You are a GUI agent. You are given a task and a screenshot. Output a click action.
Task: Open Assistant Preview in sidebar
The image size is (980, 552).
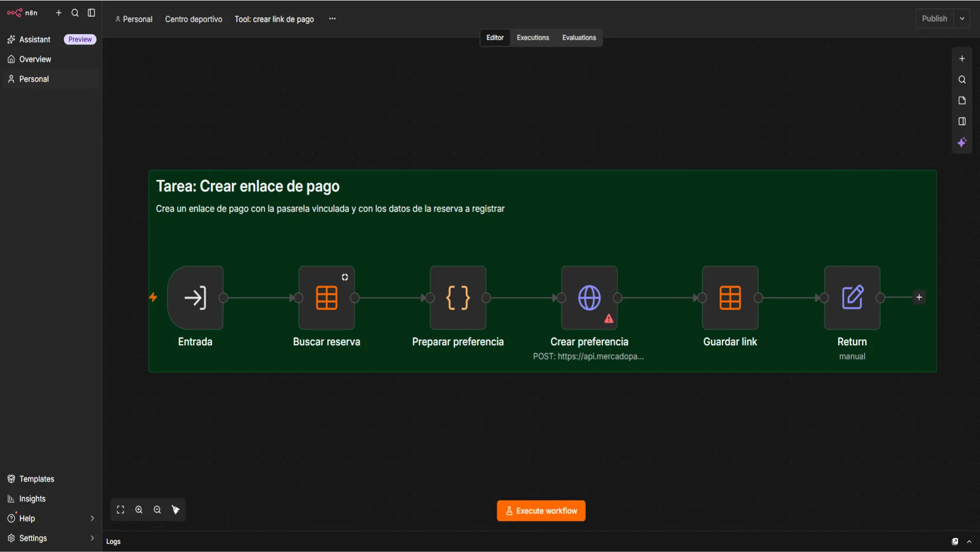(x=51, y=39)
